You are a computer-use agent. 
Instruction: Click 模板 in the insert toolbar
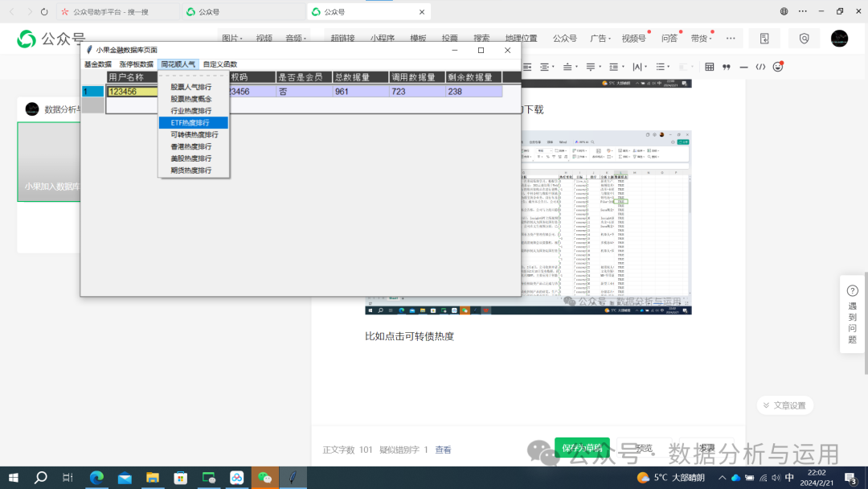pyautogui.click(x=418, y=39)
